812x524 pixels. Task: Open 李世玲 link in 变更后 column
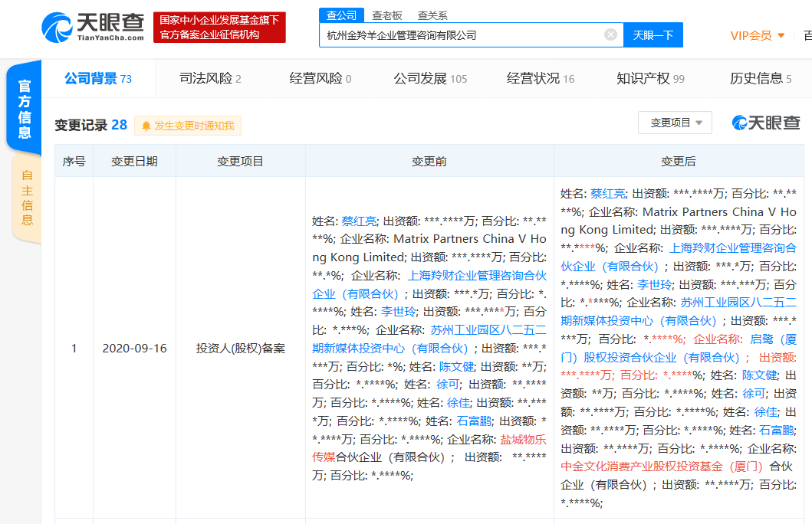tap(655, 284)
